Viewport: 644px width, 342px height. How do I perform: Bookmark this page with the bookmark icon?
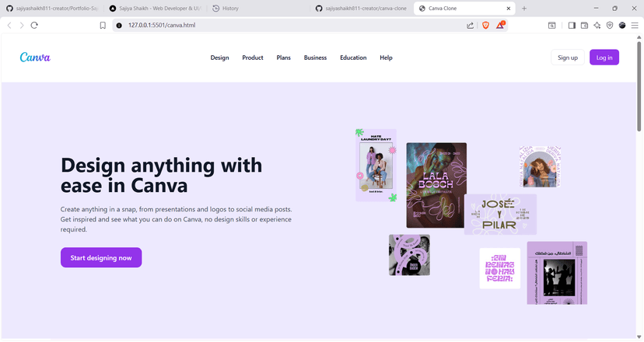(103, 26)
